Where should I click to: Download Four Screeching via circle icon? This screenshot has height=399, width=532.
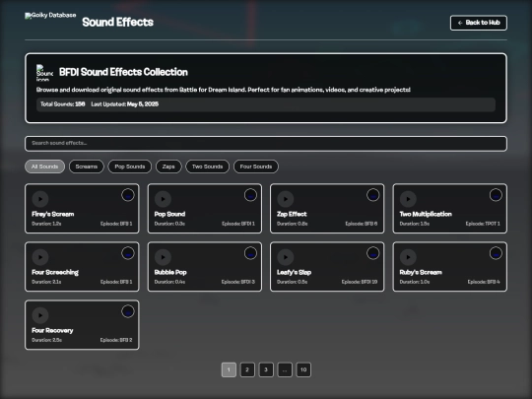coord(128,253)
